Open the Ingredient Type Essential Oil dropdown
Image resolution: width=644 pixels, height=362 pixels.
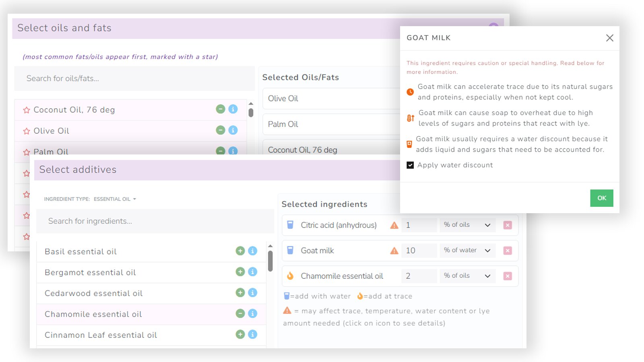coord(114,199)
